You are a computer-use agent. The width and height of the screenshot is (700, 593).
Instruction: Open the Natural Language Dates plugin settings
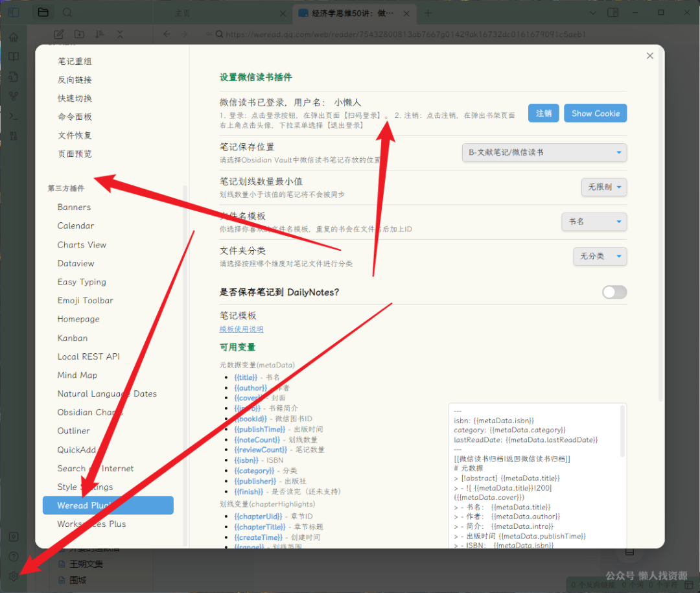tap(108, 394)
